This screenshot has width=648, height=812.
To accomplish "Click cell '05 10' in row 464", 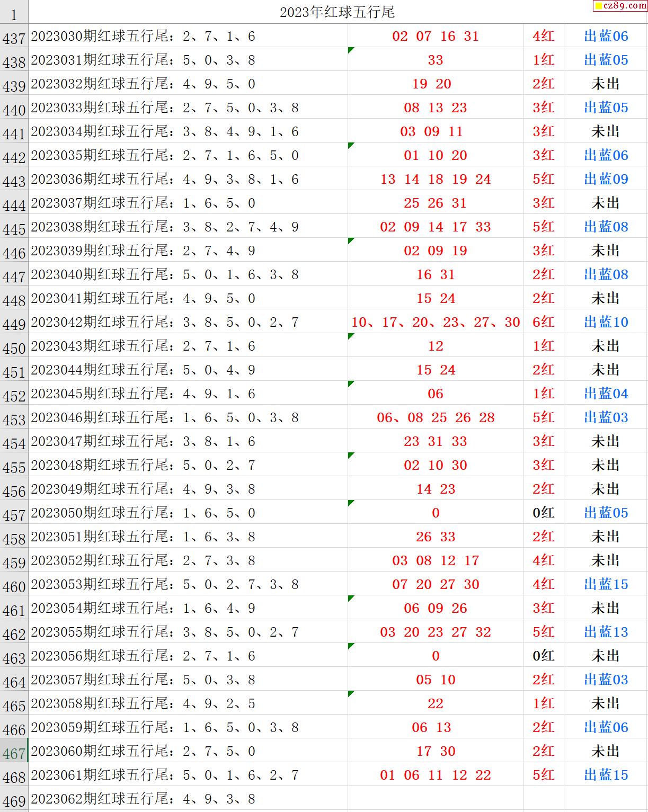I will 436,680.
